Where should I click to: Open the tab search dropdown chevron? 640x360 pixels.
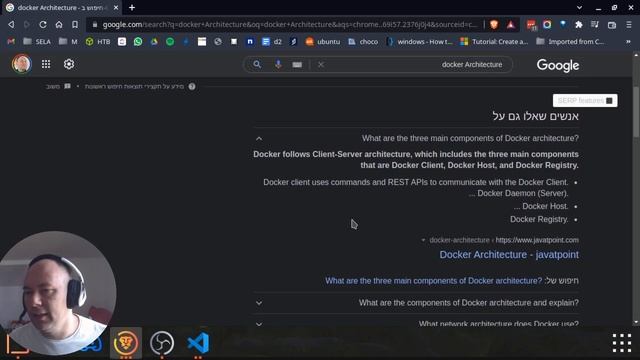579,8
